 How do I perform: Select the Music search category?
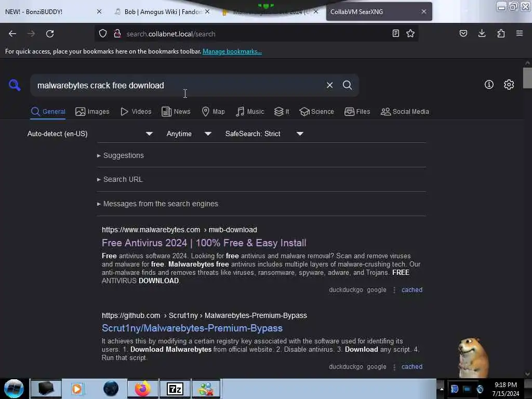(250, 112)
